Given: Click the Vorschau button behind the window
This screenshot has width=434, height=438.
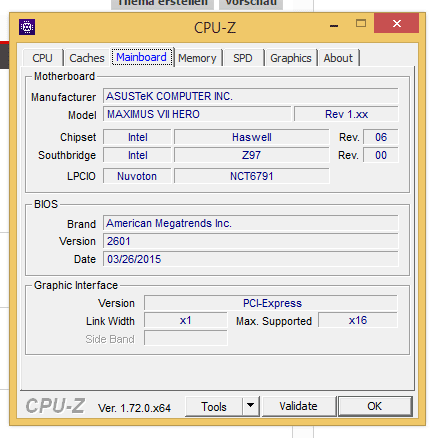Looking at the screenshot, I should pos(251,4).
